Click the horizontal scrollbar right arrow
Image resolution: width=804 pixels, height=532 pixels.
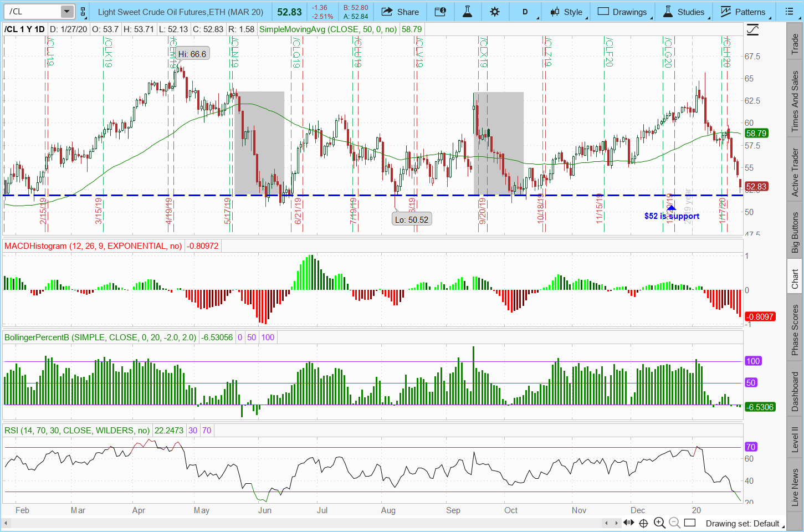617,523
